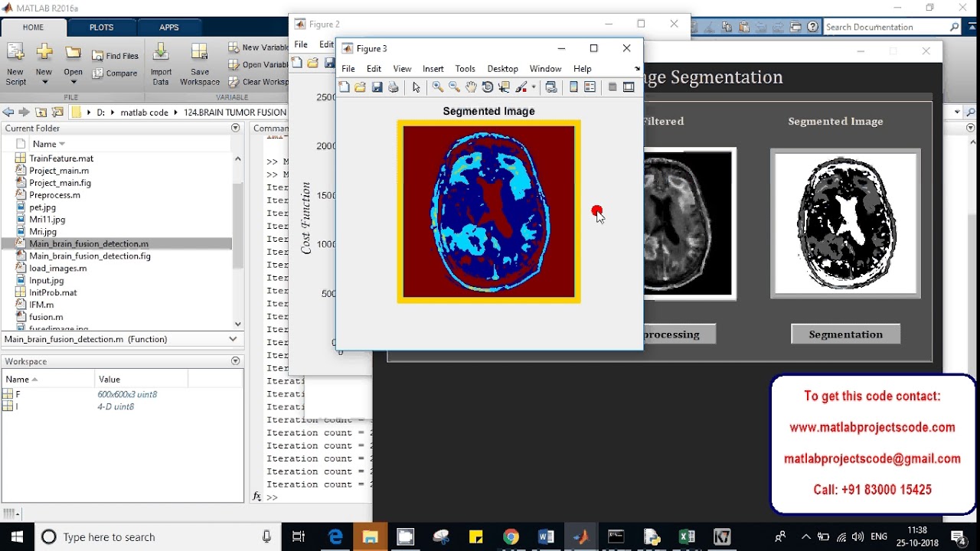This screenshot has width=980, height=551.
Task: Open Microsoft Word from taskbar
Action: pyautogui.click(x=546, y=536)
